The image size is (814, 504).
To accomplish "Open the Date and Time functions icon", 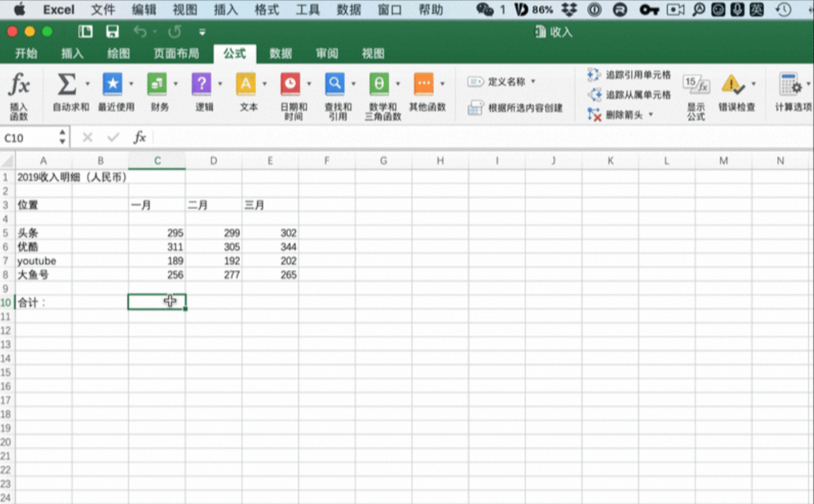I will (x=290, y=84).
